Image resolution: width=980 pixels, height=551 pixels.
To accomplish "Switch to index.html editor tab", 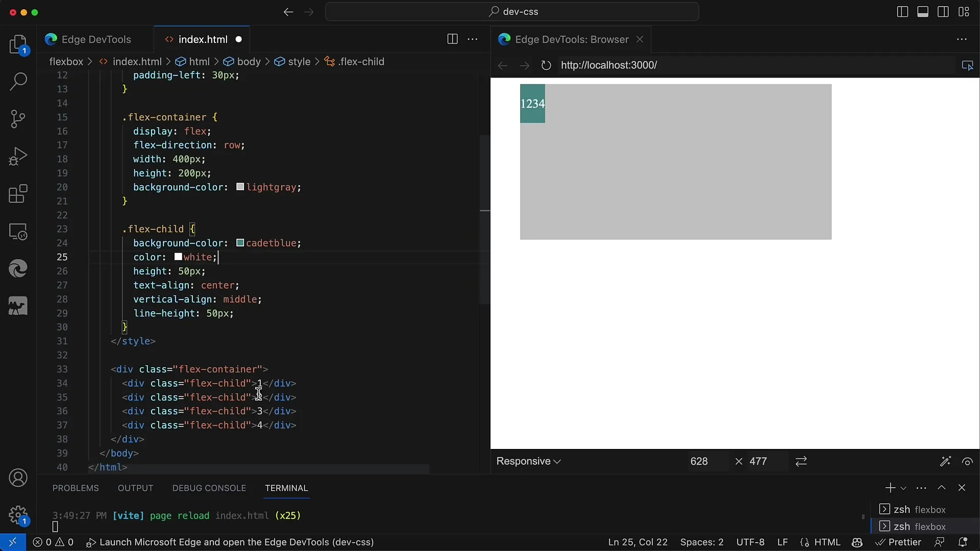I will point(202,39).
